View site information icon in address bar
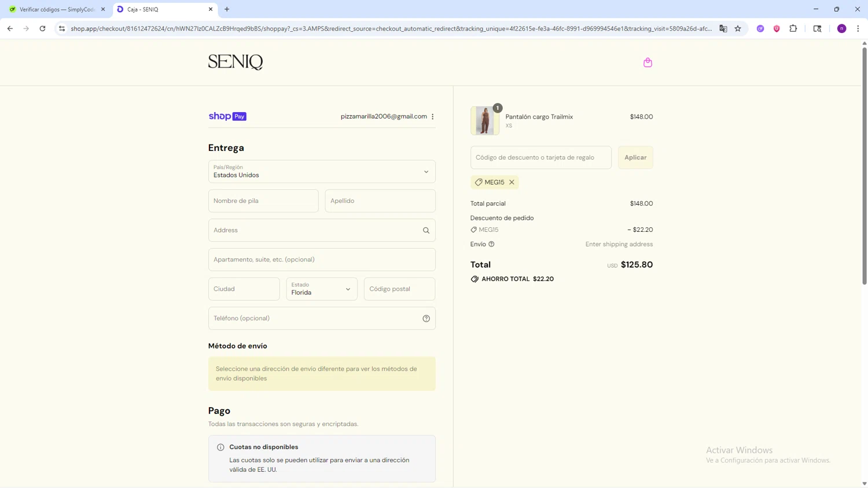 [x=62, y=28]
